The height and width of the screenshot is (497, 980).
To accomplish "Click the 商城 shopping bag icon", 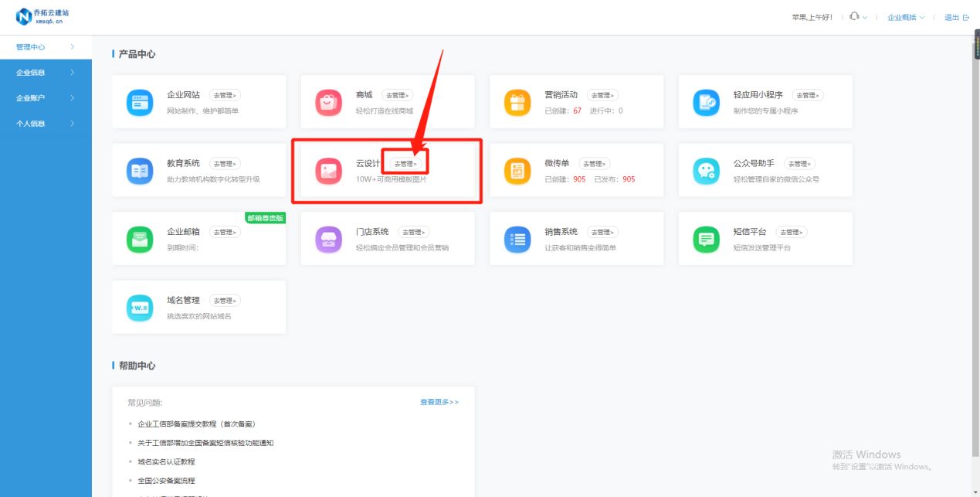I will (329, 102).
